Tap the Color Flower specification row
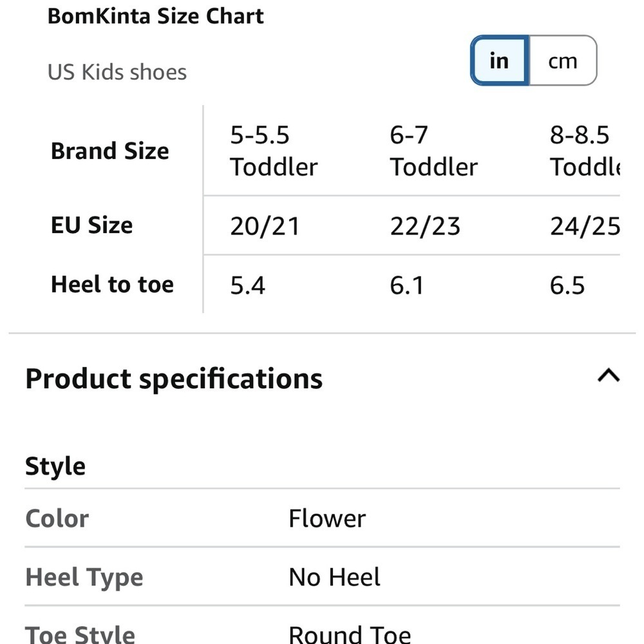The height and width of the screenshot is (644, 644). tap(322, 518)
